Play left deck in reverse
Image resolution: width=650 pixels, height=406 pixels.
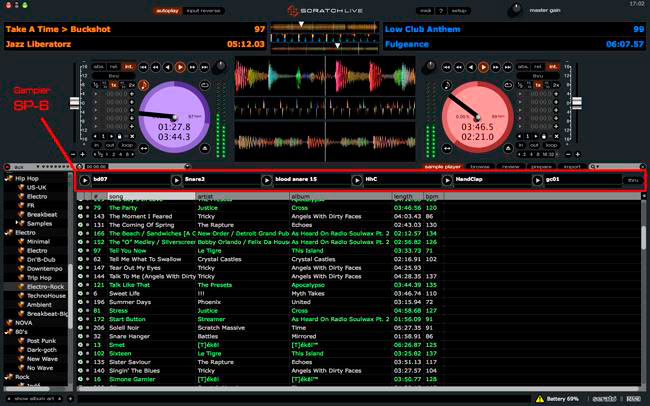click(x=168, y=67)
